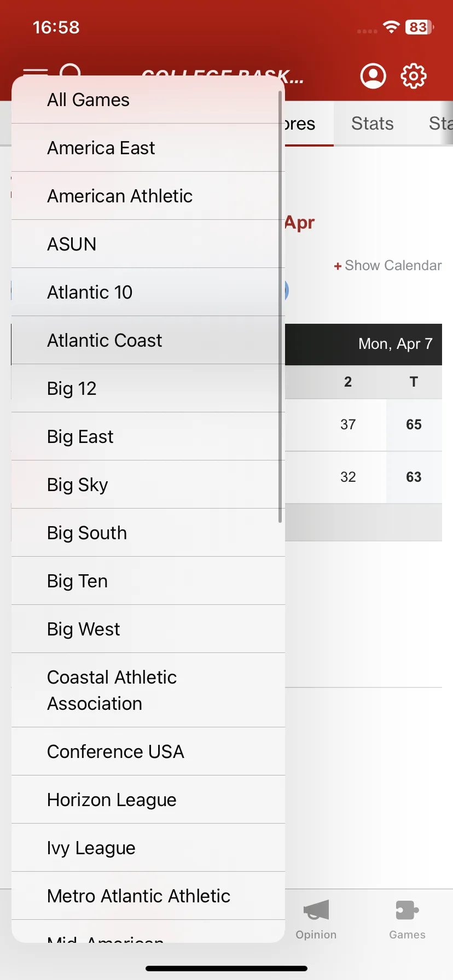Tap the Opinion megaphone icon

coord(316,910)
